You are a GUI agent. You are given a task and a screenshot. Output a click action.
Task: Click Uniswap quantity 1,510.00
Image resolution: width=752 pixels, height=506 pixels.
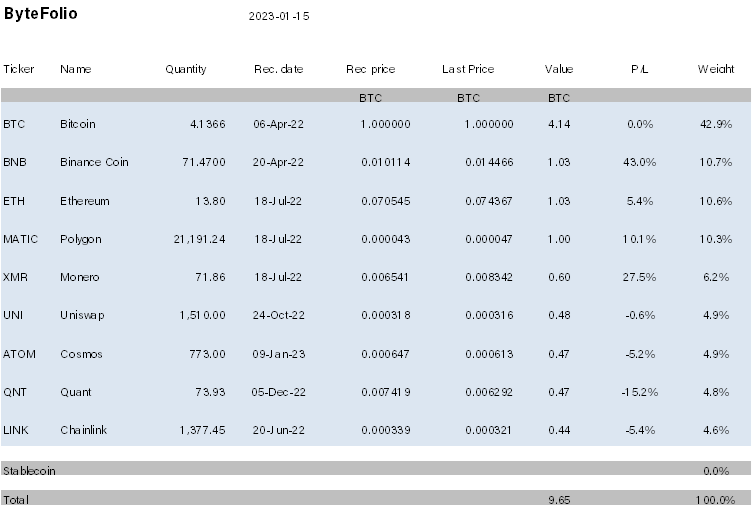pos(202,315)
